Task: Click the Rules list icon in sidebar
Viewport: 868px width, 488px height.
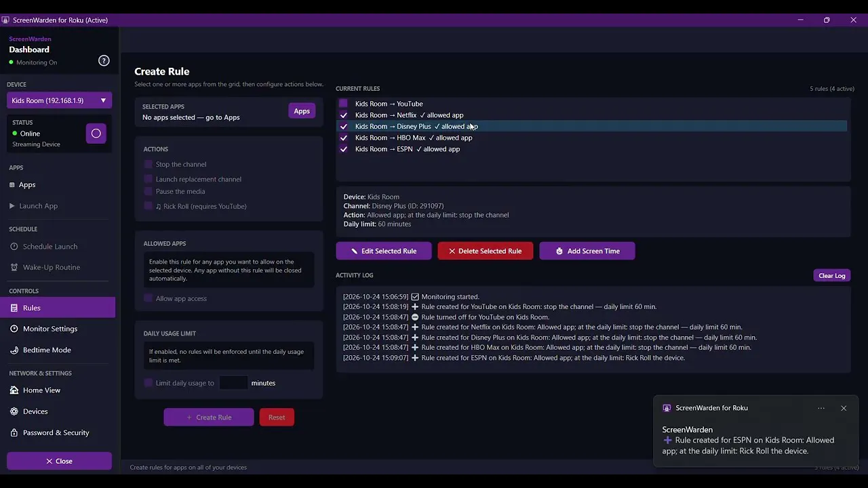Action: (14, 308)
